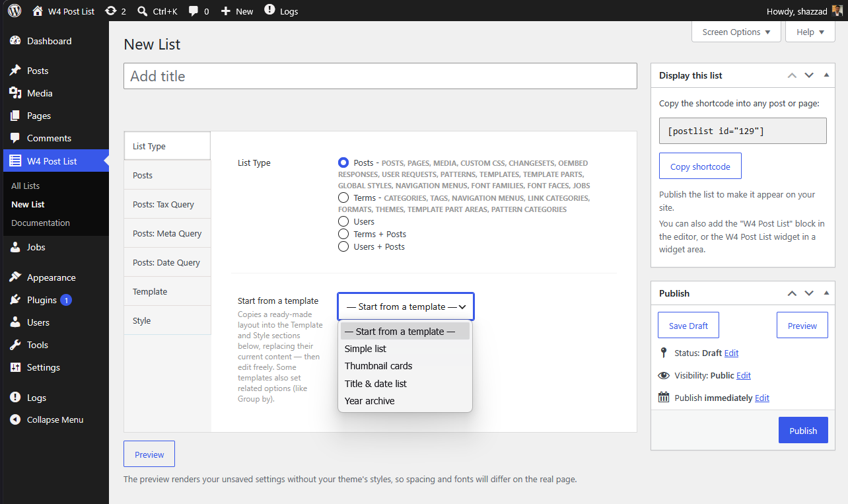Click the Plugins plug icon
Screen dimensions: 848x504
[15, 300]
